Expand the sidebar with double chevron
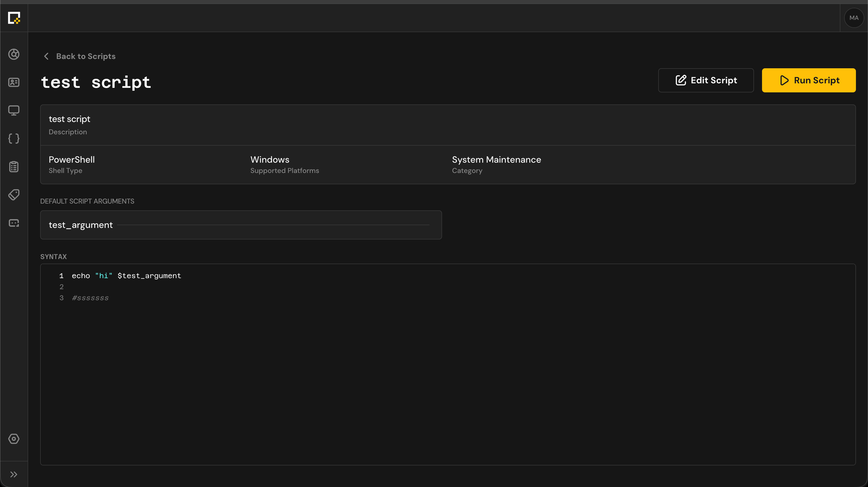 pyautogui.click(x=14, y=475)
